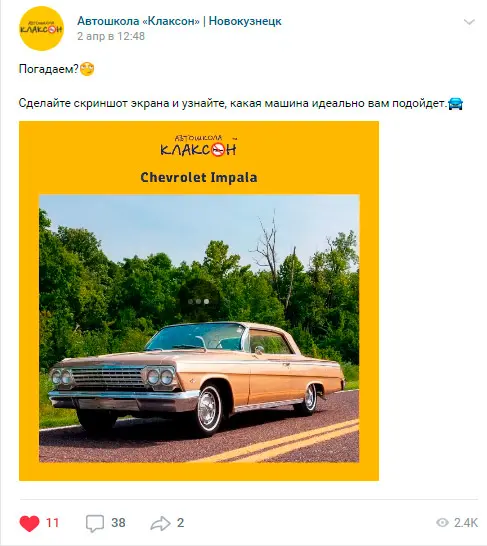Click the views eye icon
Image resolution: width=487 pixels, height=546 pixels.
(442, 523)
